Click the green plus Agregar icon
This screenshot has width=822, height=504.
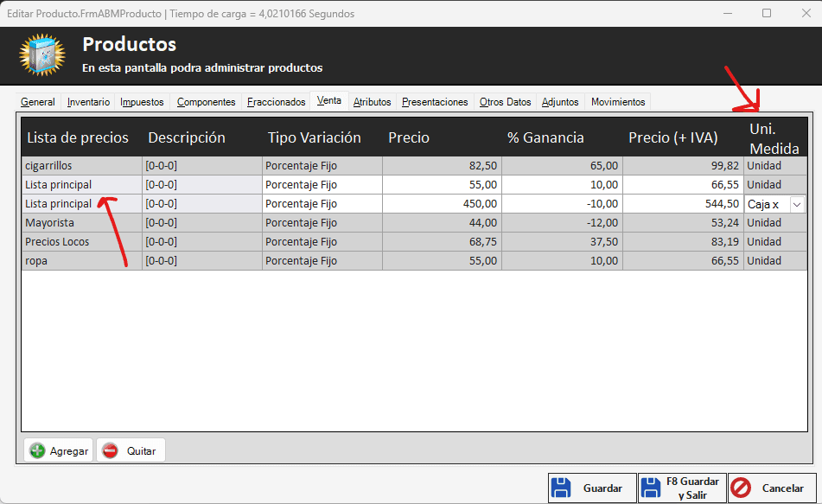pyautogui.click(x=37, y=450)
